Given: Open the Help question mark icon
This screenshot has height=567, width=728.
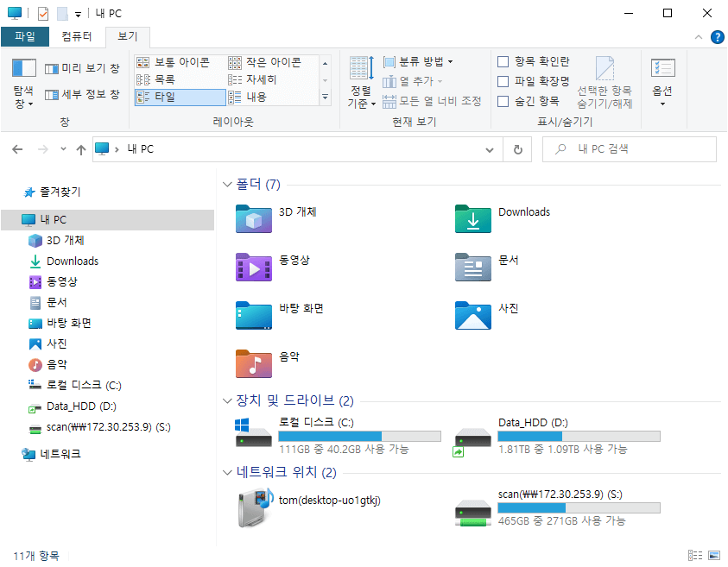Looking at the screenshot, I should coord(718,37).
